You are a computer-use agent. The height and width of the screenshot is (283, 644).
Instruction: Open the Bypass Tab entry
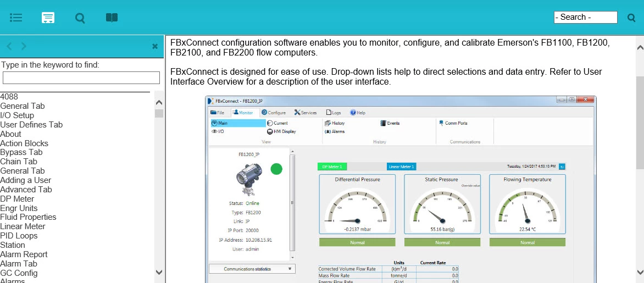21,152
